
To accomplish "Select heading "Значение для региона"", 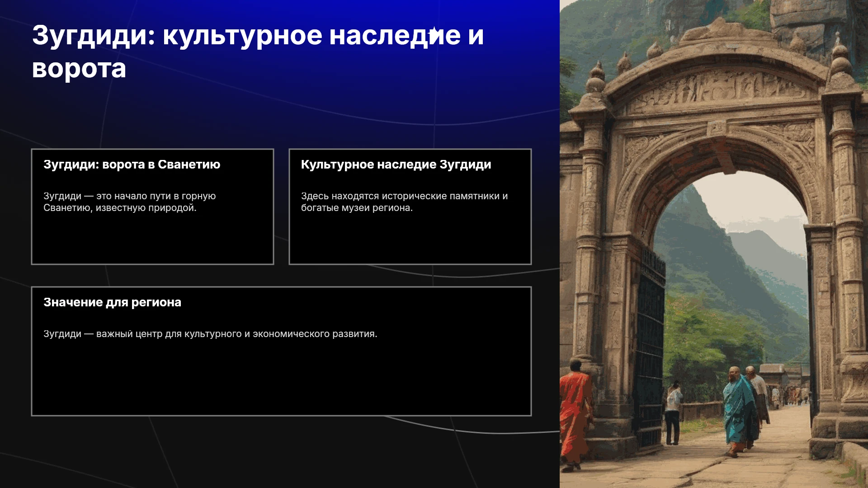I will 112,302.
